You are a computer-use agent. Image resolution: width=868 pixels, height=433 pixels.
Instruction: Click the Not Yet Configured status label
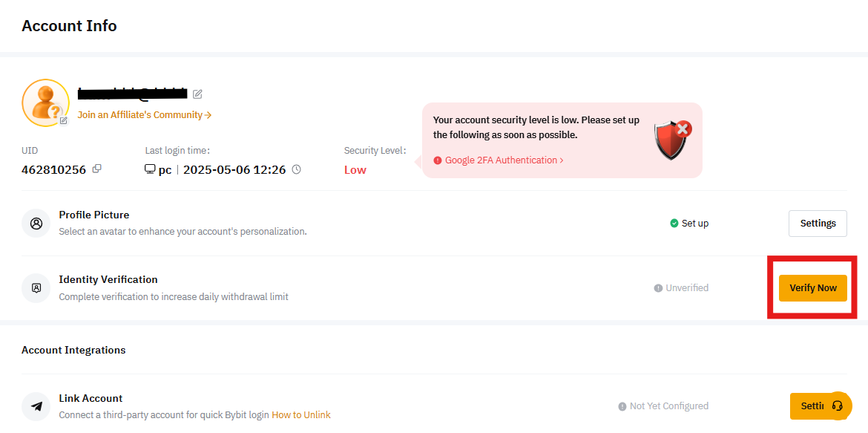[663, 406]
